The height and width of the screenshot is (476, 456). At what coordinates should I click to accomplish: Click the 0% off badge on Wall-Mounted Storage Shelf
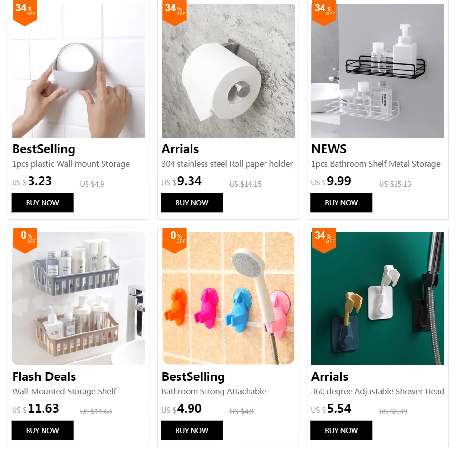25,241
